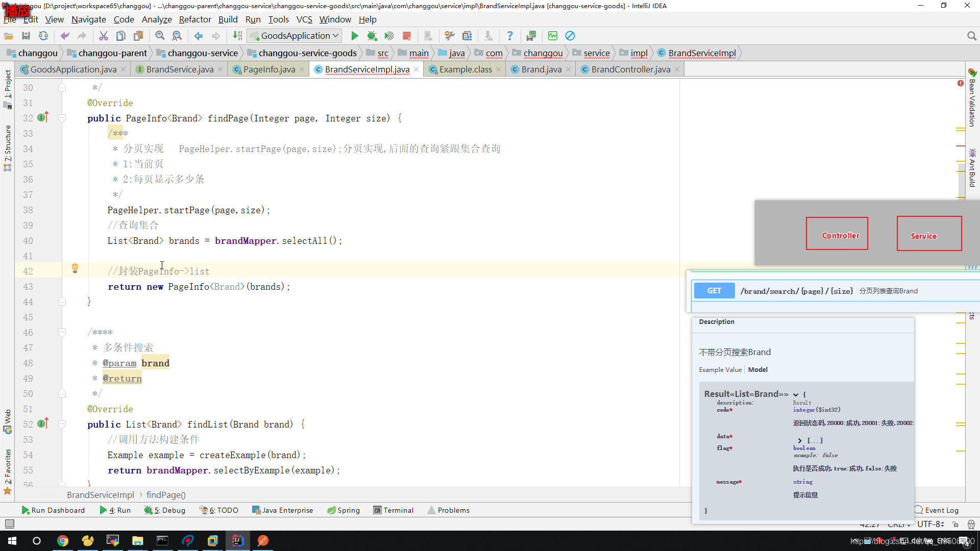Expand the data field in the Result model
The width and height of the screenshot is (980, 551).
tap(800, 440)
